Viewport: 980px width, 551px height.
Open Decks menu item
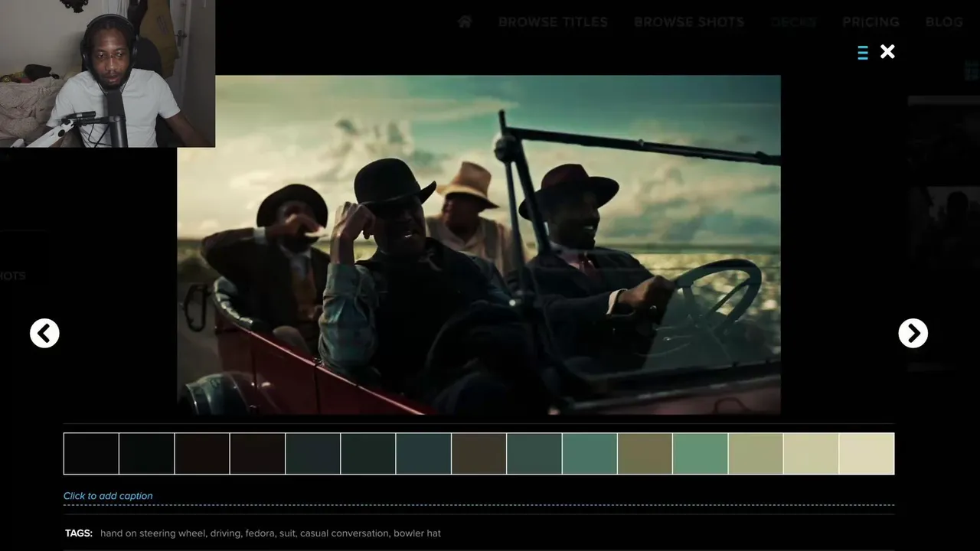(793, 22)
